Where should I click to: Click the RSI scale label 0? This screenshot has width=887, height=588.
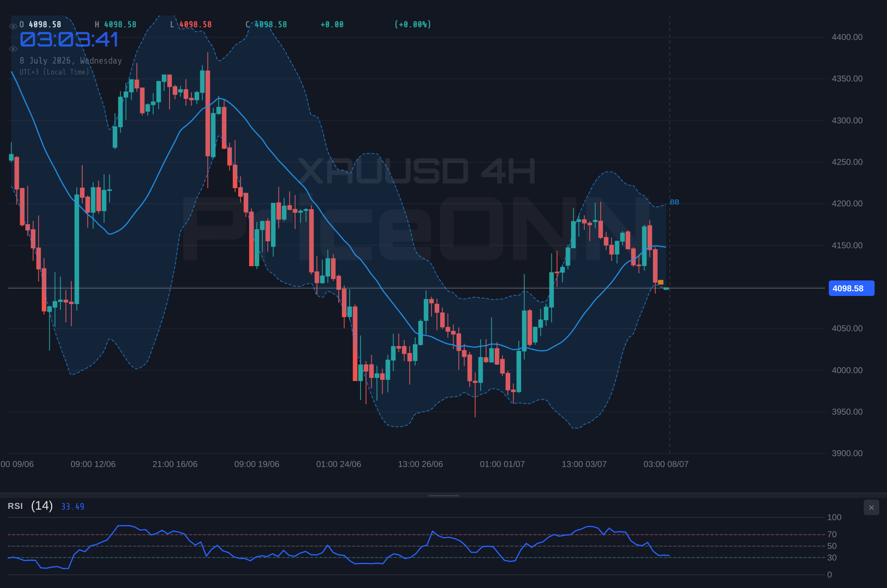click(x=830, y=575)
